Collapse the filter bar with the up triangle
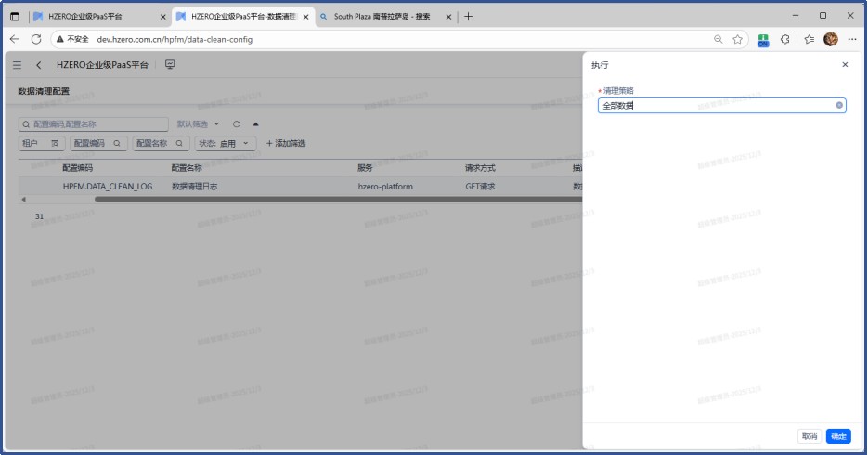Image resolution: width=868 pixels, height=455 pixels. pos(255,123)
